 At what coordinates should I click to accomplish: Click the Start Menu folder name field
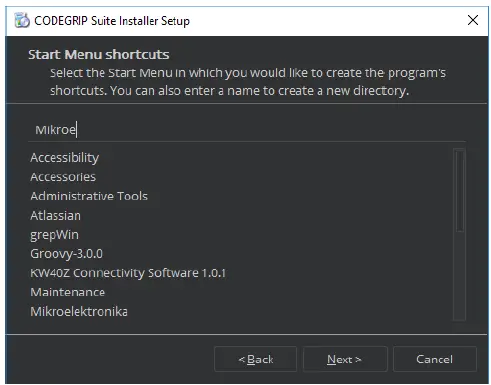pos(247,130)
